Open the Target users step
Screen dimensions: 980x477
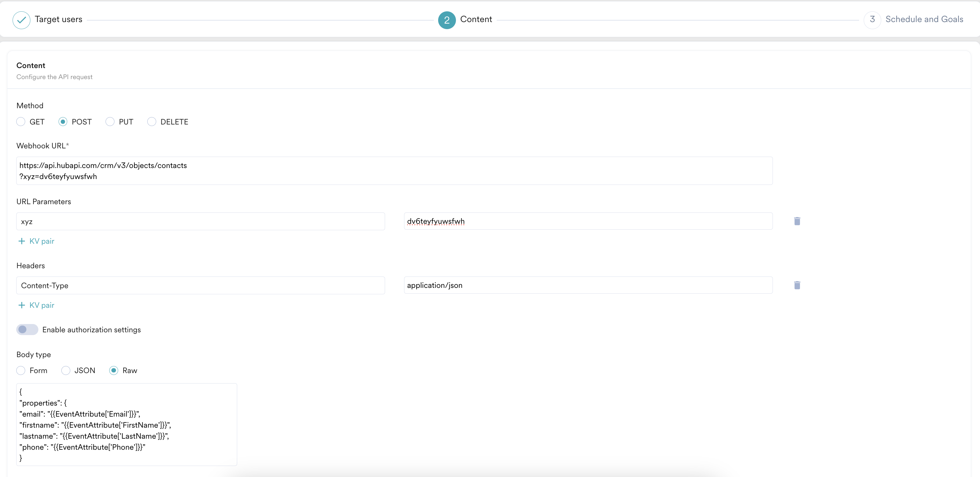coord(58,19)
